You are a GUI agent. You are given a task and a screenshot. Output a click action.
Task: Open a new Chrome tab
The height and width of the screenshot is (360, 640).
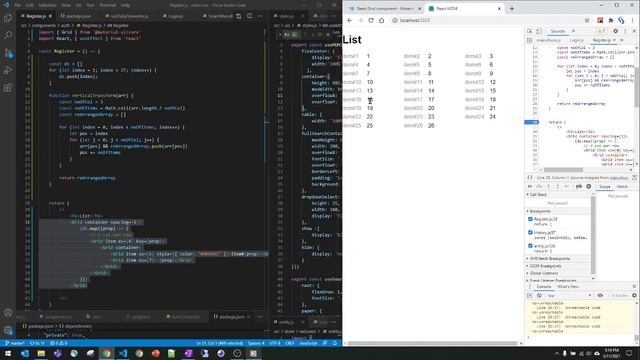click(512, 9)
